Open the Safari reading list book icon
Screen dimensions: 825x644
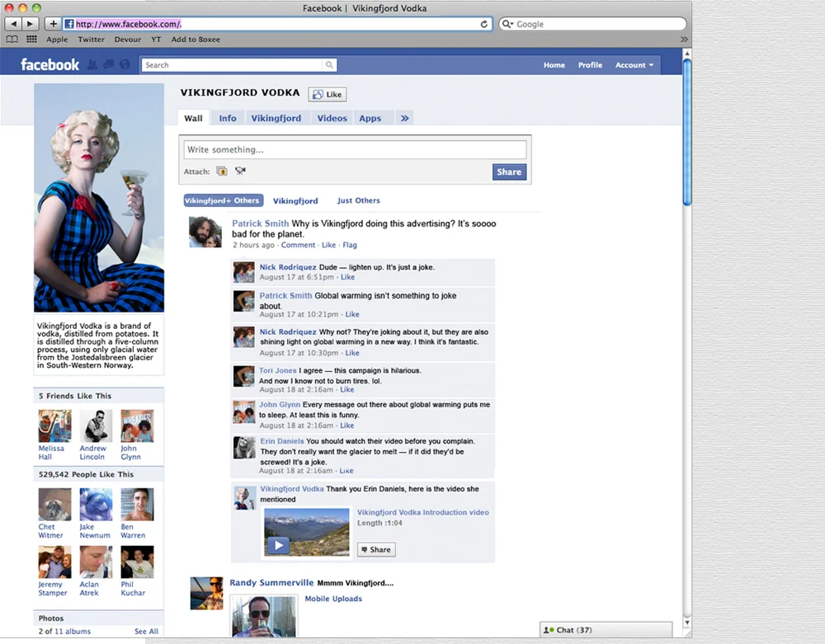tap(12, 40)
